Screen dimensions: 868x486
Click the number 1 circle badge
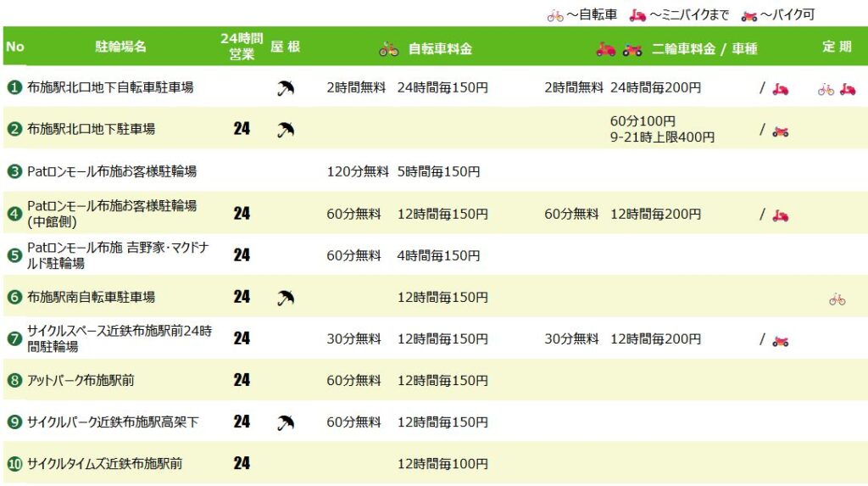pos(14,87)
